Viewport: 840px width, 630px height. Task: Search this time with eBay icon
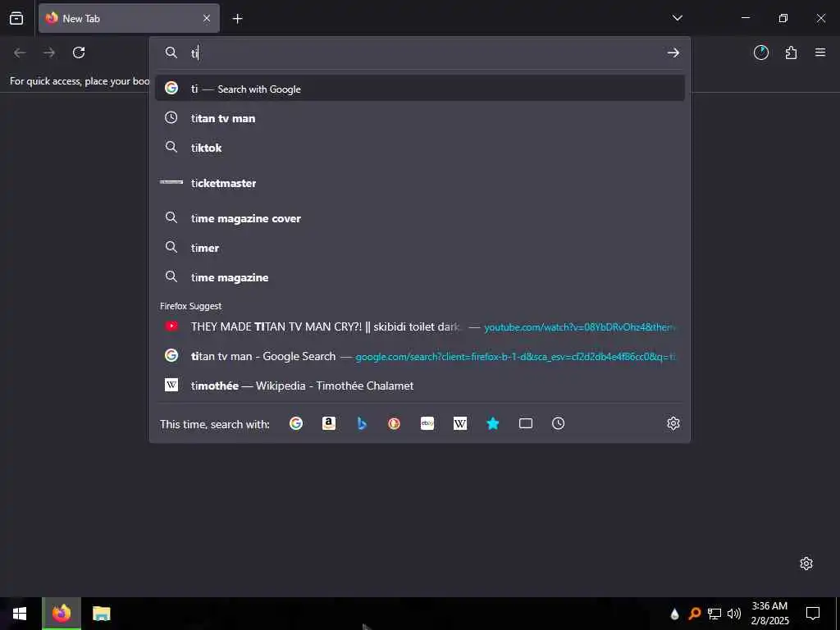tap(427, 424)
